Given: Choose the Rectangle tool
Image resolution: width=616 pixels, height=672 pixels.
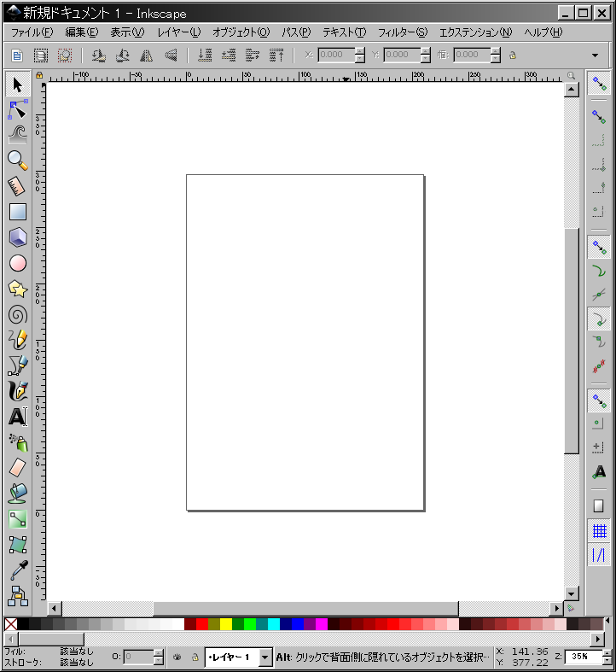Looking at the screenshot, I should tap(18, 212).
